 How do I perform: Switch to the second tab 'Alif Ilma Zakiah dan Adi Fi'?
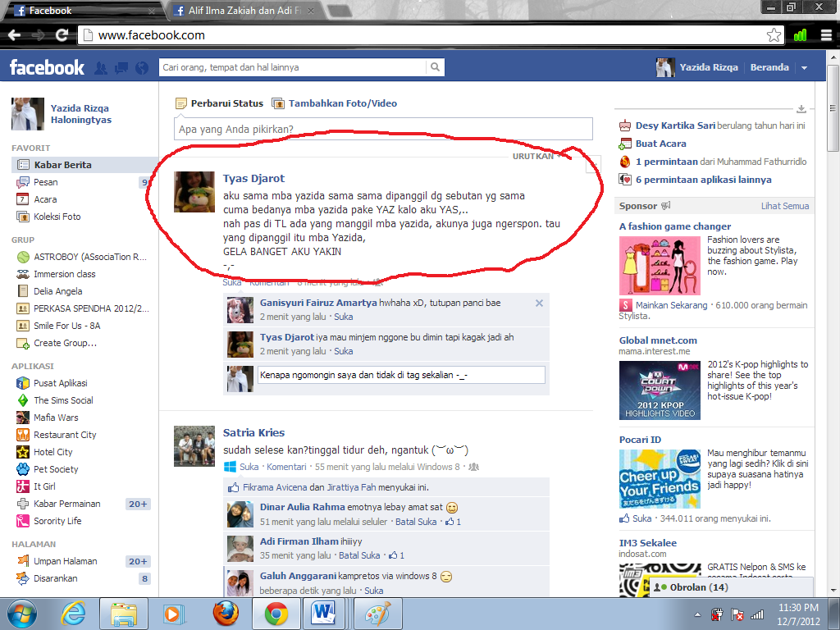(x=245, y=11)
